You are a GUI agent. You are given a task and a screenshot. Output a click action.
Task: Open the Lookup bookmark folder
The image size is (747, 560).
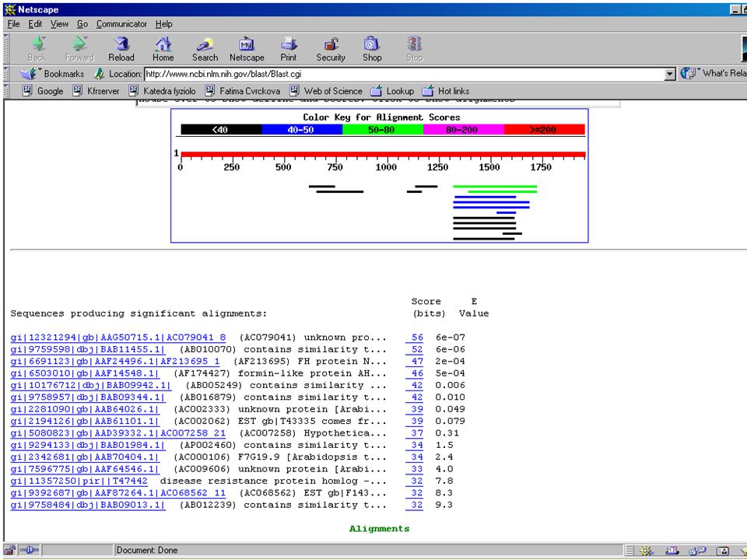click(392, 90)
